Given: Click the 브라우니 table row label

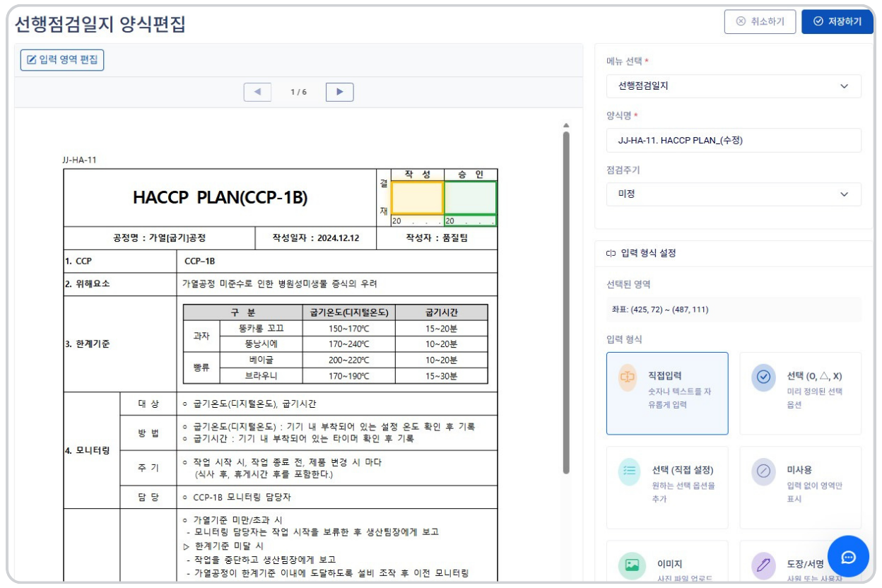Looking at the screenshot, I should pos(262,376).
